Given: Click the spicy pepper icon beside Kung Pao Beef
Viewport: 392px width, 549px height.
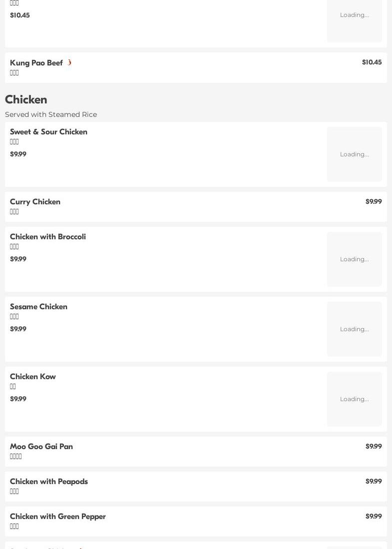Looking at the screenshot, I should tap(69, 62).
